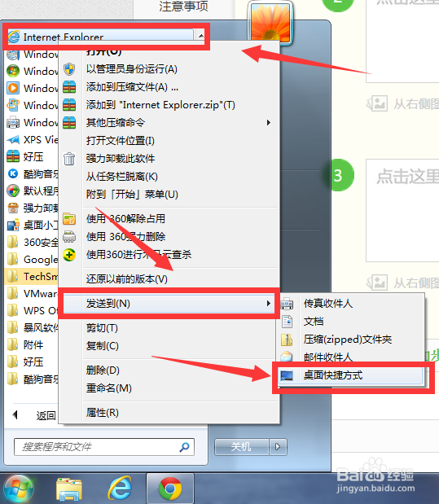The image size is (439, 504).
Task: Click the green 360 scan icon
Action: click(69, 255)
